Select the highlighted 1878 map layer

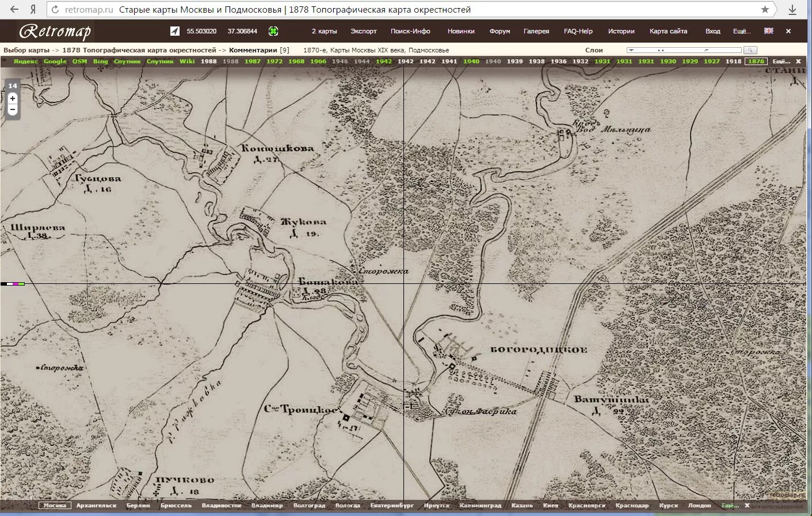point(756,61)
